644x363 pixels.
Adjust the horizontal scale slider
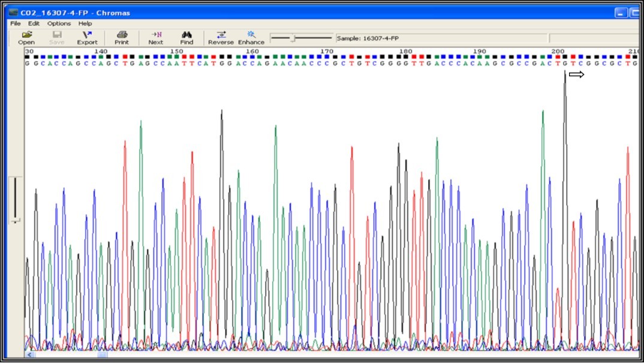(293, 37)
